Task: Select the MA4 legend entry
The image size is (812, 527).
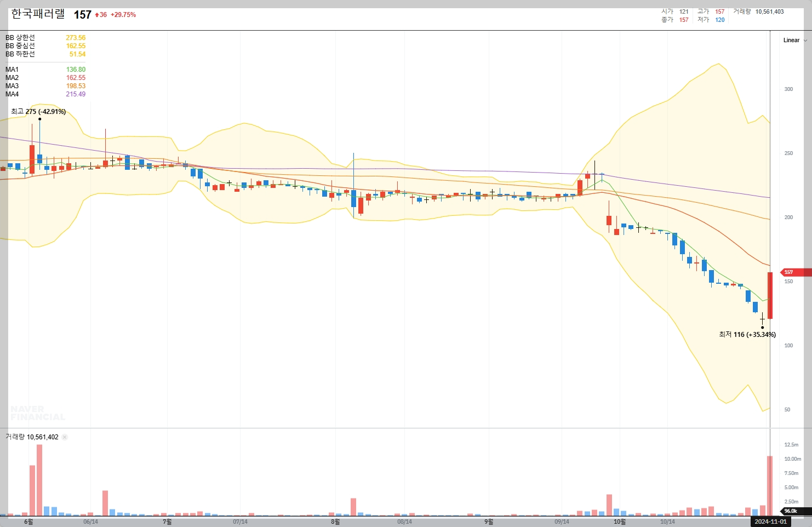Action: point(45,94)
